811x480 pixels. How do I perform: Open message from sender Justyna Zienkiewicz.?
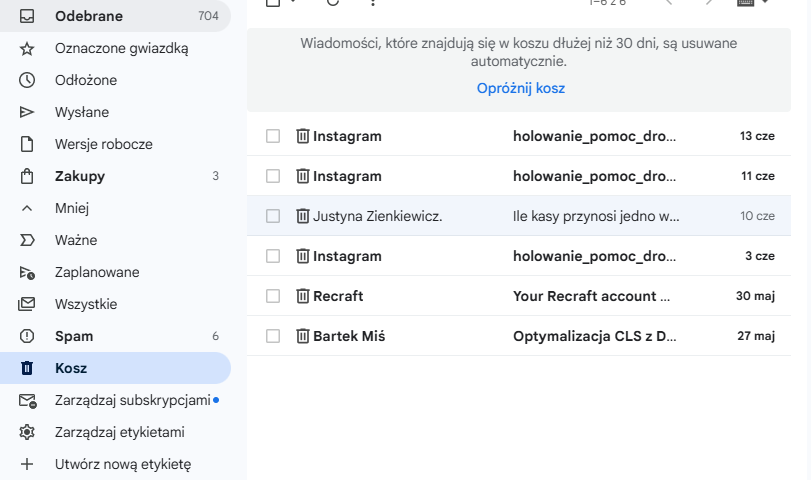pos(378,216)
